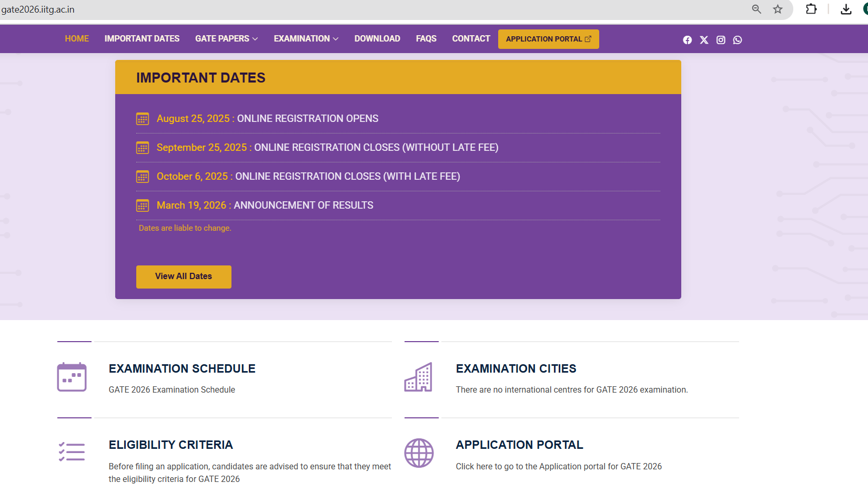Open the WhatsApp social icon
This screenshot has width=868, height=493.
738,40
